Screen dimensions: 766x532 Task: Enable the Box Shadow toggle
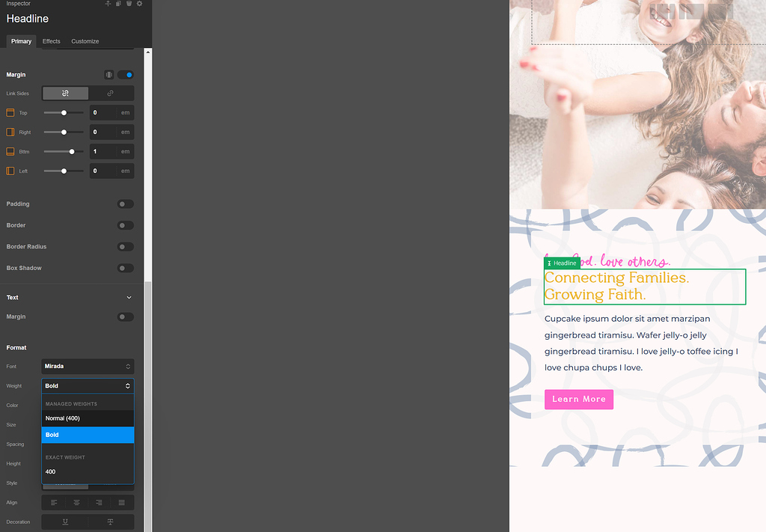(125, 268)
